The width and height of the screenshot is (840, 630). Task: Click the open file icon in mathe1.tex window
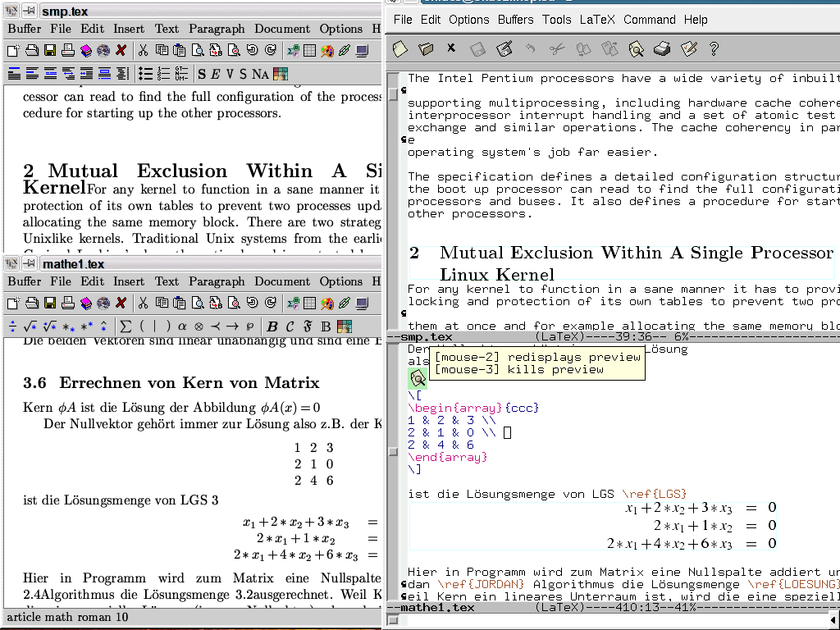coord(32,304)
